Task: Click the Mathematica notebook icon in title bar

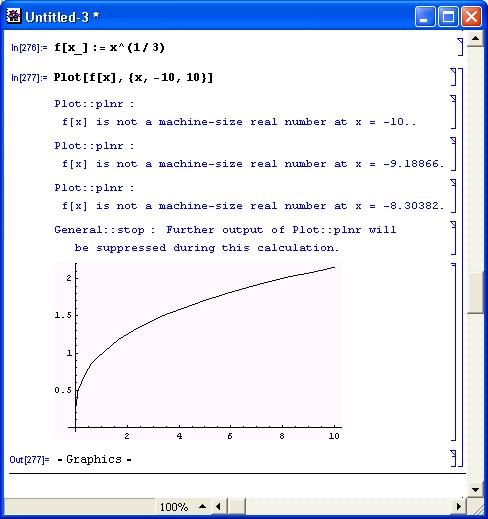Action: [13, 16]
